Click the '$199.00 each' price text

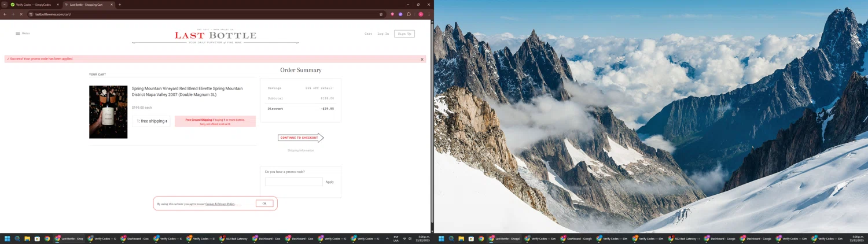point(142,108)
